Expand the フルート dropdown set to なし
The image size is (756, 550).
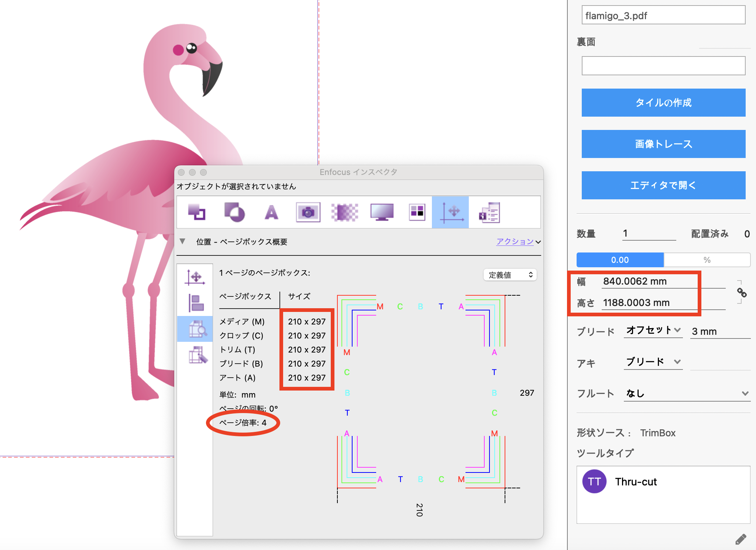pyautogui.click(x=687, y=393)
